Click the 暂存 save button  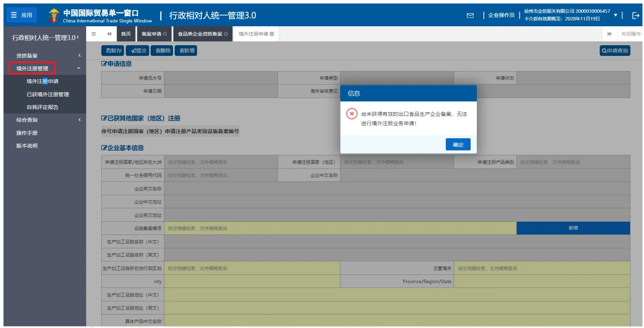point(113,51)
